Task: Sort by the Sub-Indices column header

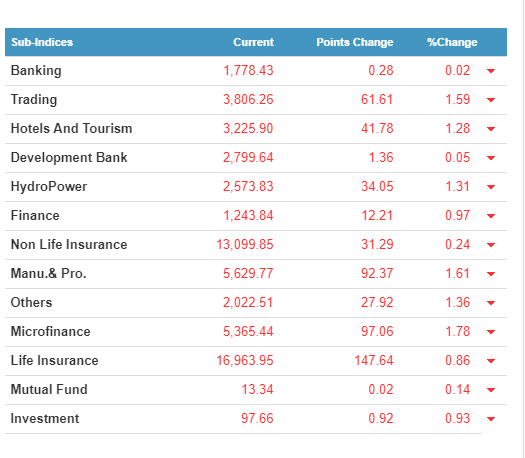Action: [x=42, y=42]
